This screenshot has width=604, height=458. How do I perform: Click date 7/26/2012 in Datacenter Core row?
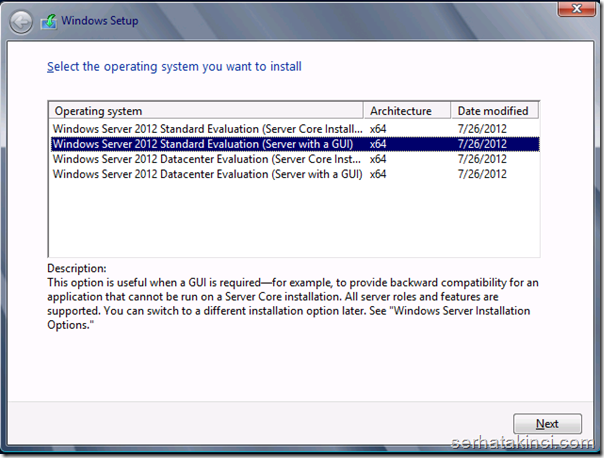tap(482, 159)
